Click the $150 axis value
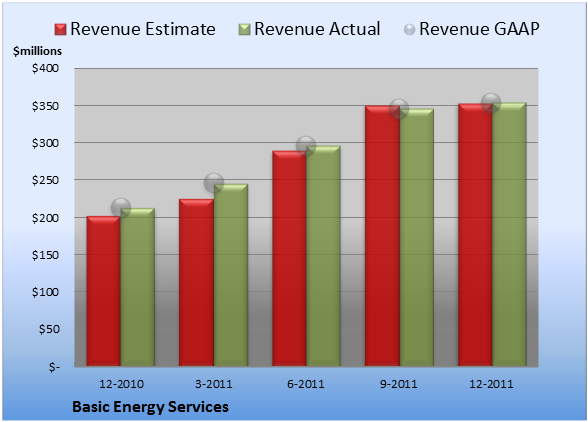This screenshot has height=422, width=588. pos(45,255)
